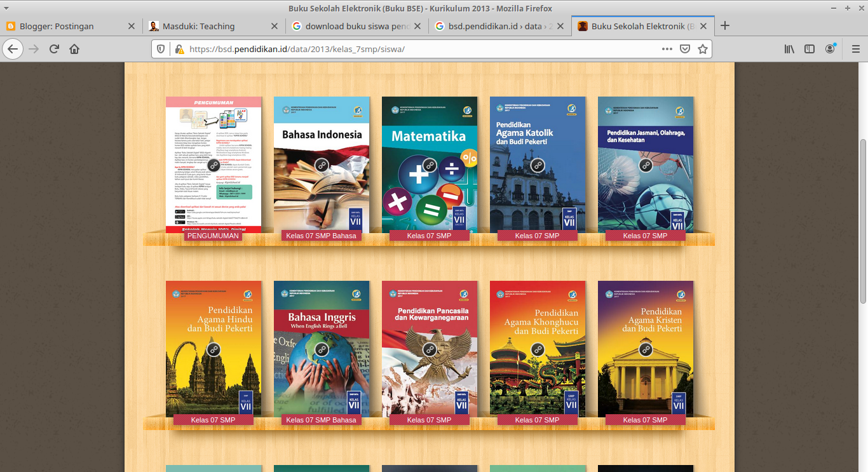Open the PENGUMUMAN label link

pyautogui.click(x=214, y=236)
